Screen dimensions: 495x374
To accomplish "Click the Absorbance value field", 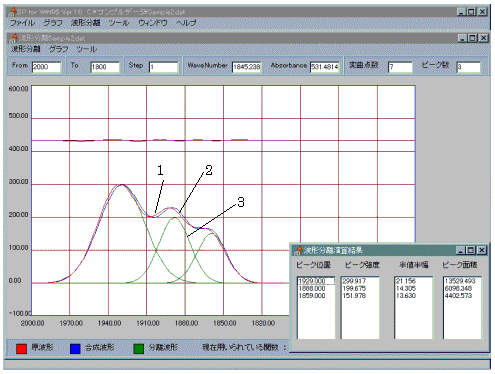I will point(325,67).
